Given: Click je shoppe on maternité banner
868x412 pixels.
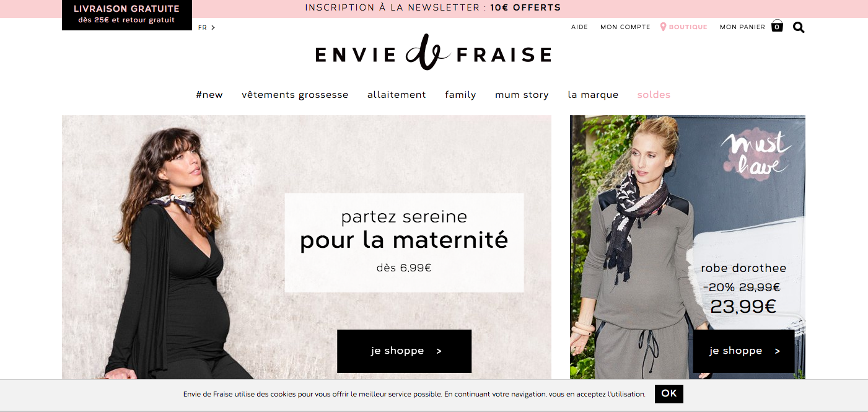Looking at the screenshot, I should pyautogui.click(x=404, y=351).
